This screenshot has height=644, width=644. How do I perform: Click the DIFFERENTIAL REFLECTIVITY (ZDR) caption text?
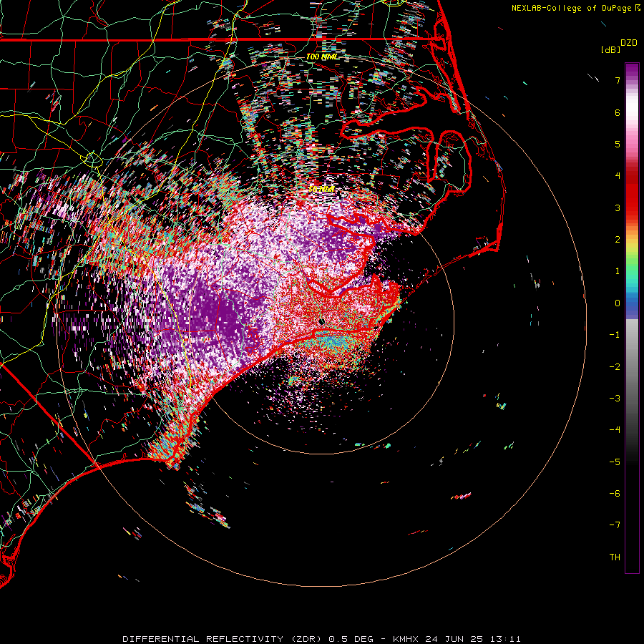tap(223, 639)
